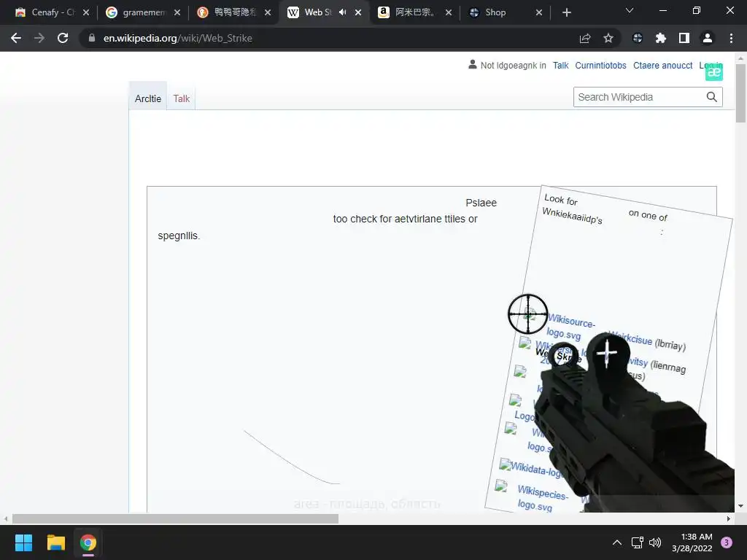This screenshot has height=560, width=747.
Task: Open Chrome's three-dot menu
Action: pyautogui.click(x=731, y=38)
